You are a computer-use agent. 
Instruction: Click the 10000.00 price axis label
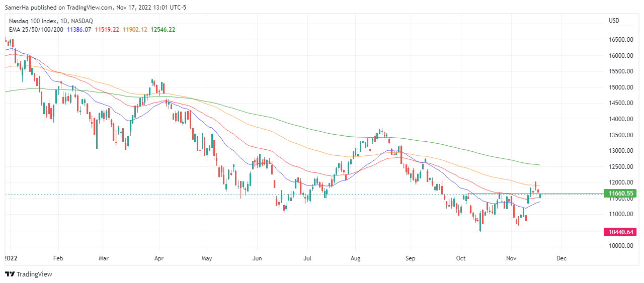pyautogui.click(x=620, y=246)
